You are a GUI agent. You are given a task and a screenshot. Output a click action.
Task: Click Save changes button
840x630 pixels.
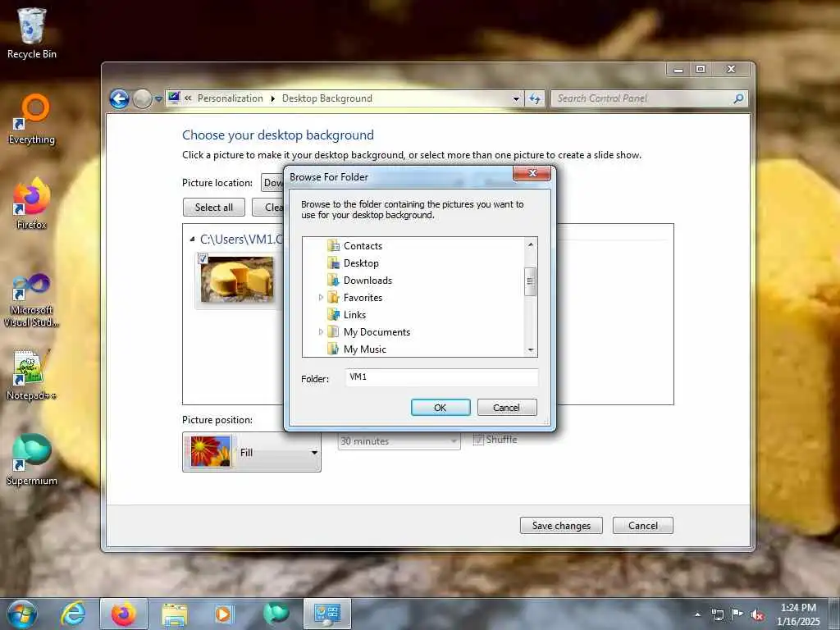561,526
